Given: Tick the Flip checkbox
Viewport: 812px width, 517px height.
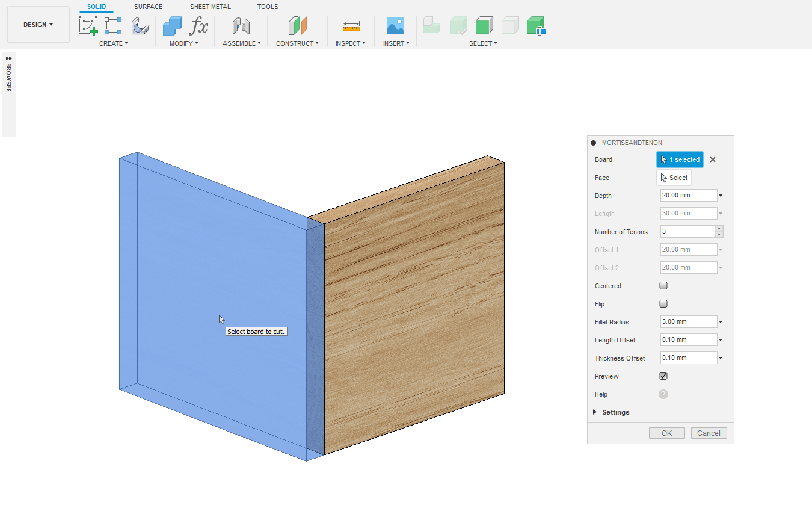Looking at the screenshot, I should coord(663,304).
